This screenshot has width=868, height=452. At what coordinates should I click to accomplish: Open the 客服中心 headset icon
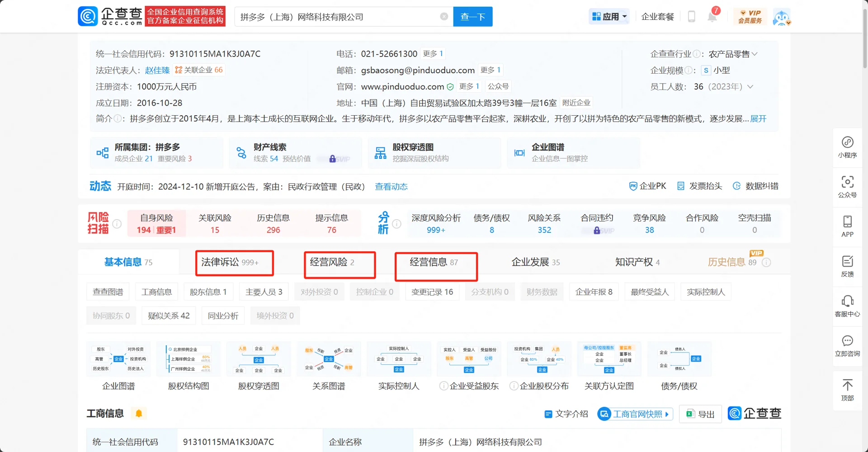847,306
